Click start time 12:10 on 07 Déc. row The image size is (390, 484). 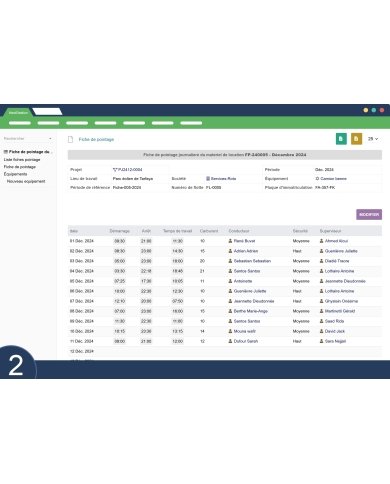120,301
